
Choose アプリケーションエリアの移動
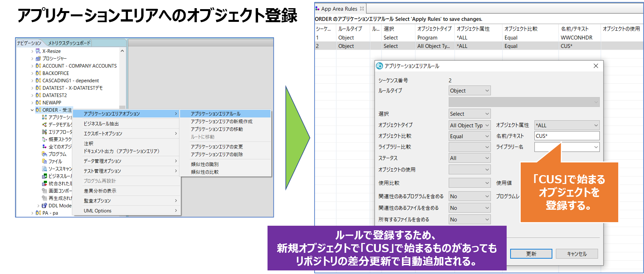coord(225,129)
